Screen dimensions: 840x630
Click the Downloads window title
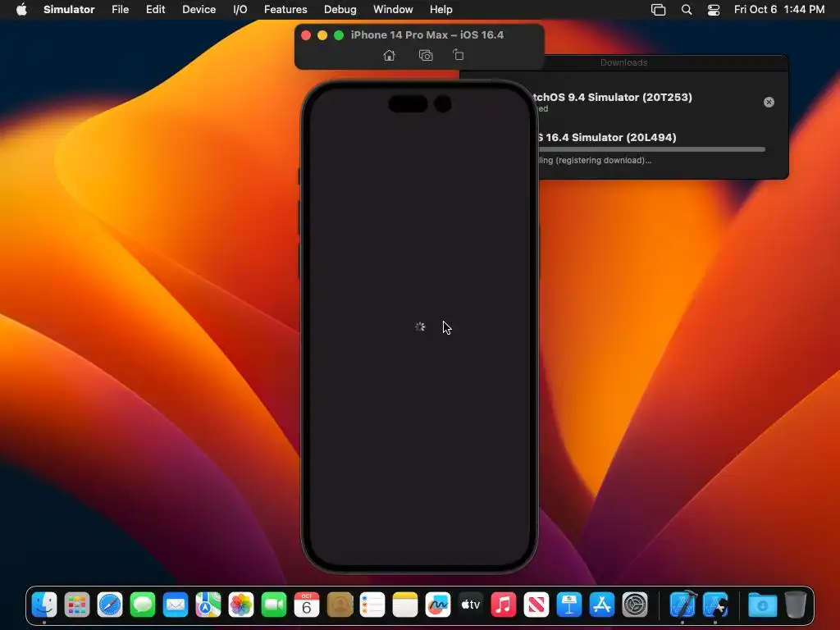point(623,62)
